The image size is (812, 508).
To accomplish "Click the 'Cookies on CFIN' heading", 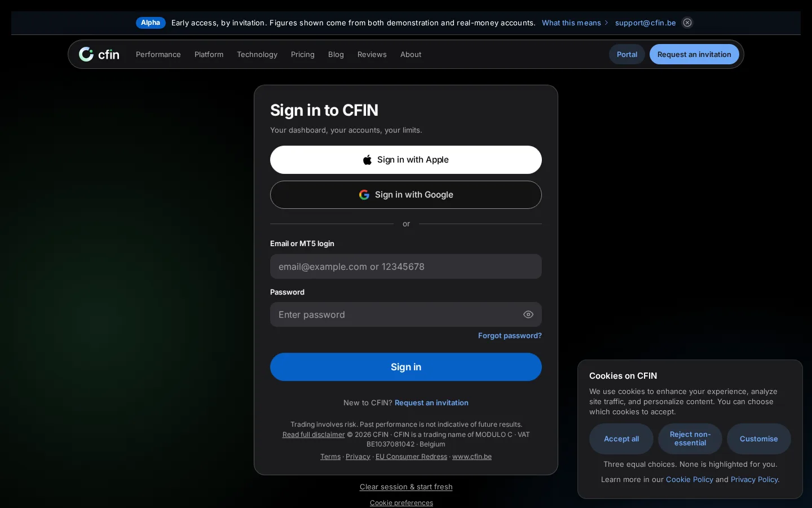I will tap(623, 376).
